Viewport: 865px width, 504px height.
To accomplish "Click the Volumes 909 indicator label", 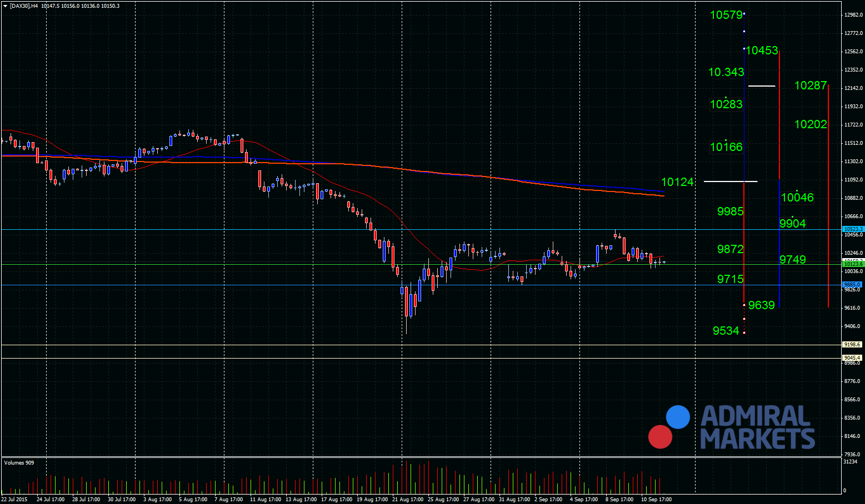I will (19, 462).
